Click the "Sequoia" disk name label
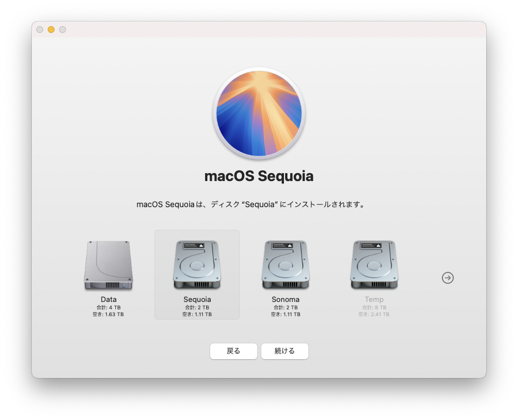The image size is (518, 420). 197,300
